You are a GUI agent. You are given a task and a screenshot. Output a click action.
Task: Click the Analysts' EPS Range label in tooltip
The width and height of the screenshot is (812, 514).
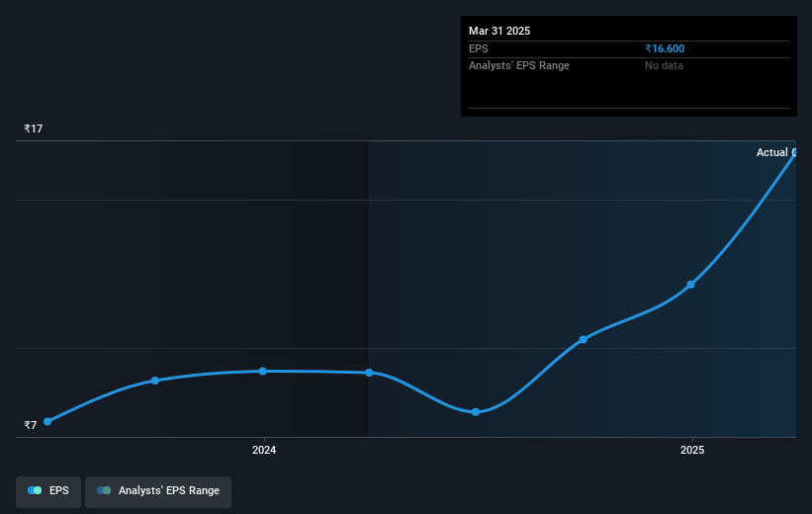[x=519, y=66]
